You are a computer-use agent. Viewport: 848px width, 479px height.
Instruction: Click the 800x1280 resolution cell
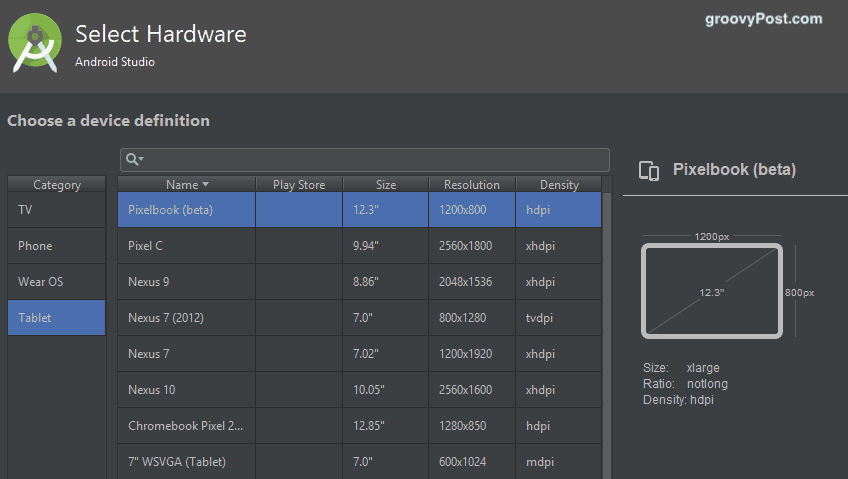click(472, 318)
